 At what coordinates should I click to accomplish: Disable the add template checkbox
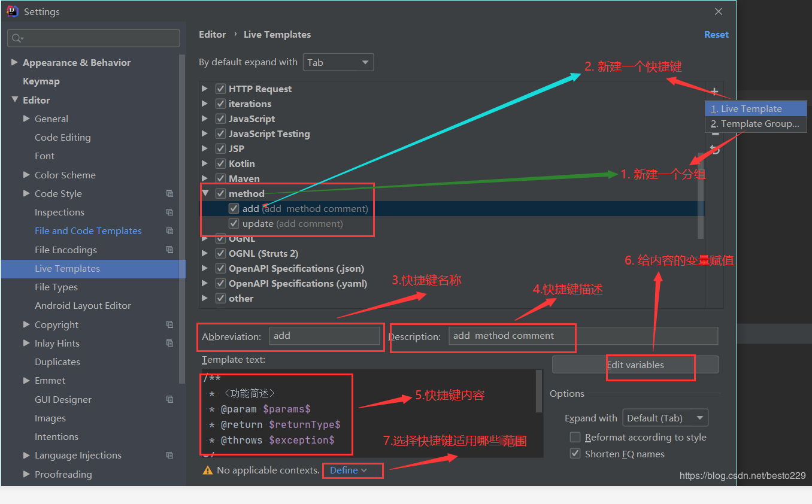[x=234, y=208]
